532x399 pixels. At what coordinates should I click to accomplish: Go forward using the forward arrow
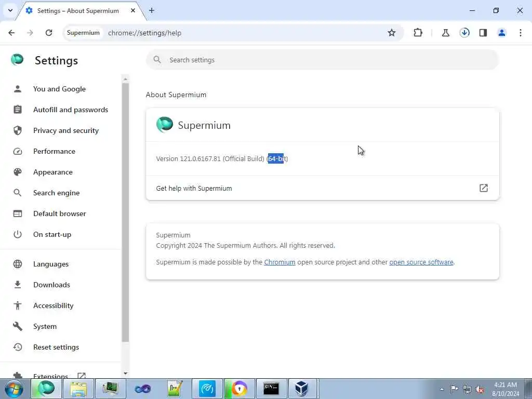tap(30, 33)
